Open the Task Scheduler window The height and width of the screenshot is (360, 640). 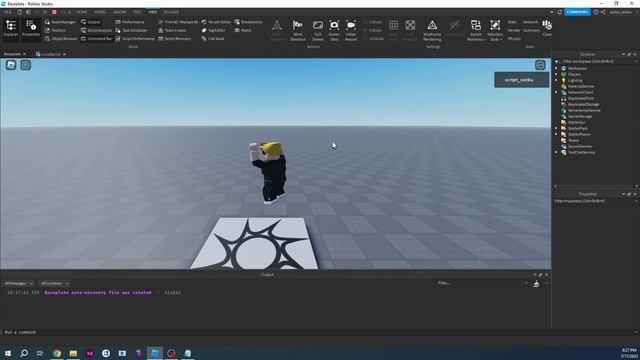tap(131, 30)
